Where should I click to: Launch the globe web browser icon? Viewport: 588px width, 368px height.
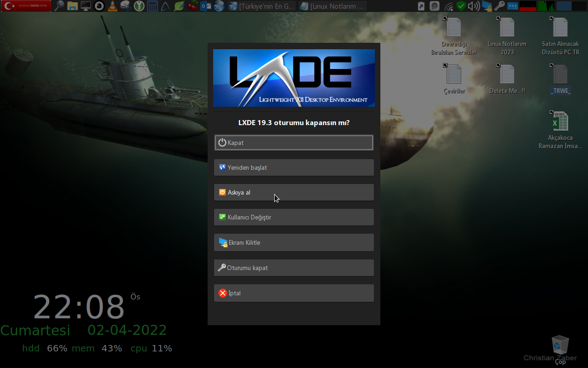click(x=219, y=6)
